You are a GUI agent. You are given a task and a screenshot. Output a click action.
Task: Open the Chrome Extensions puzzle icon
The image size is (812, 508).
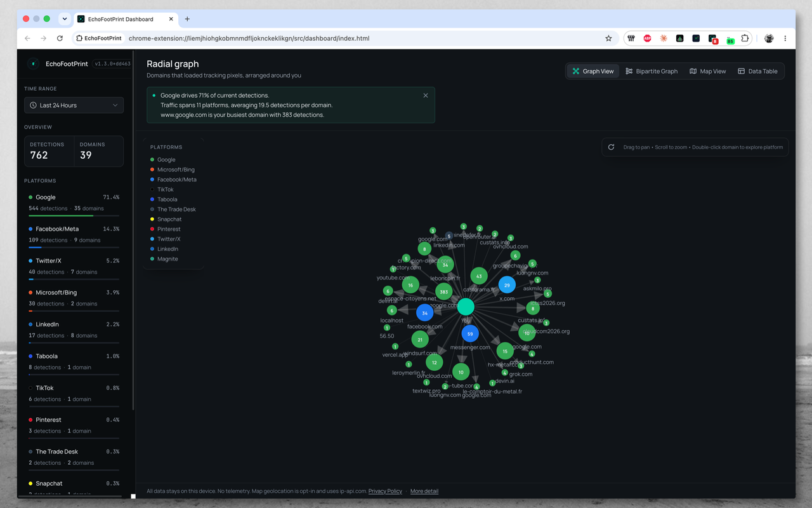tap(745, 38)
